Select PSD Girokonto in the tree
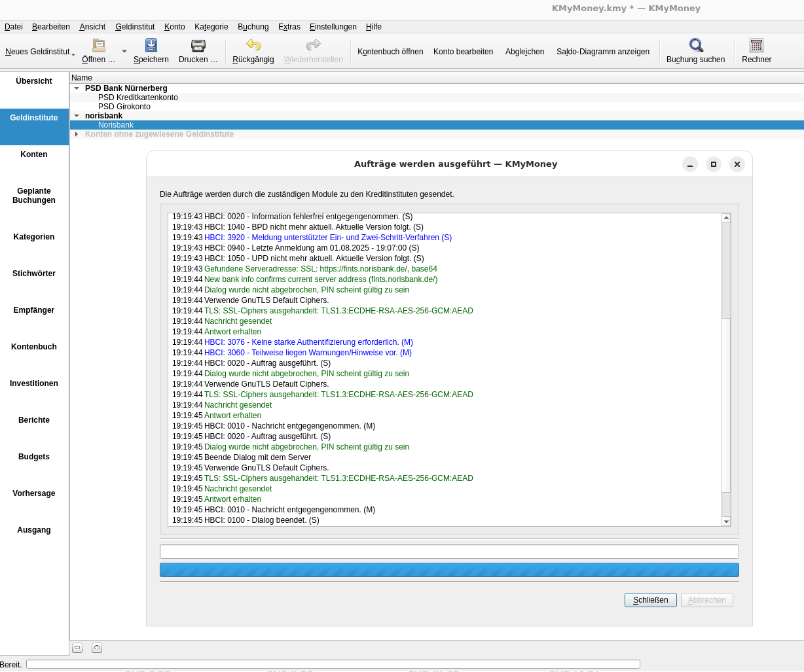The image size is (804, 672). (x=124, y=107)
